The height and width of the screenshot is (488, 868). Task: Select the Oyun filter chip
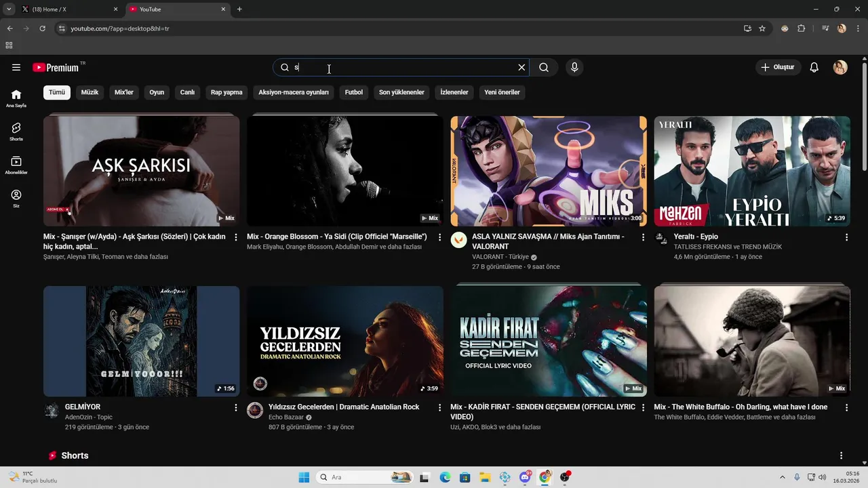[157, 92]
